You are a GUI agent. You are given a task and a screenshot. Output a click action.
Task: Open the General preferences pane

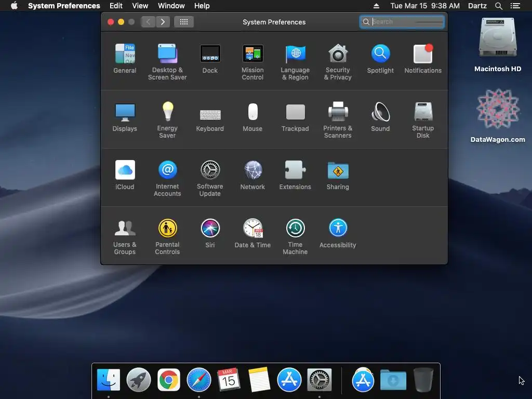coord(125,58)
